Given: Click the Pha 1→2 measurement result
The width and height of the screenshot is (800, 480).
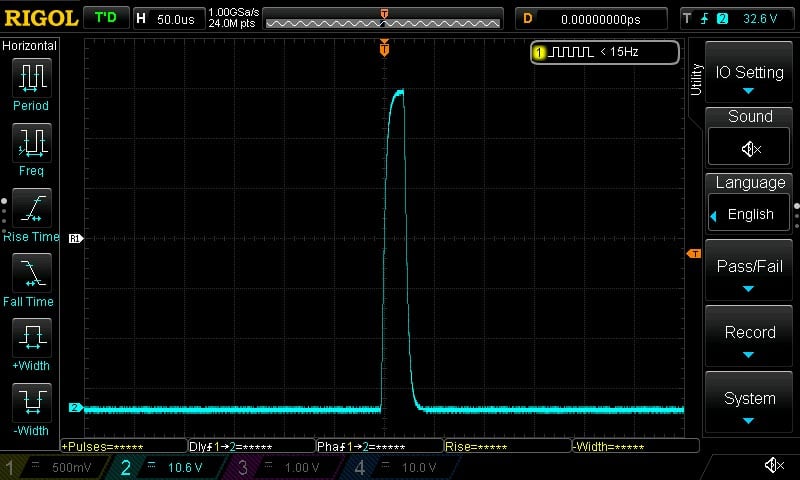Looking at the screenshot, I should pos(380,446).
